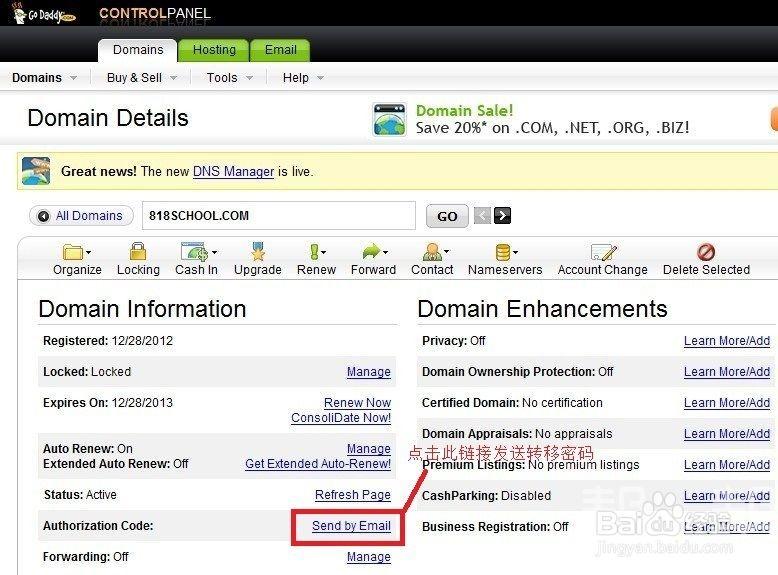Click the Cash In toolbar icon
This screenshot has width=778, height=575.
[195, 253]
